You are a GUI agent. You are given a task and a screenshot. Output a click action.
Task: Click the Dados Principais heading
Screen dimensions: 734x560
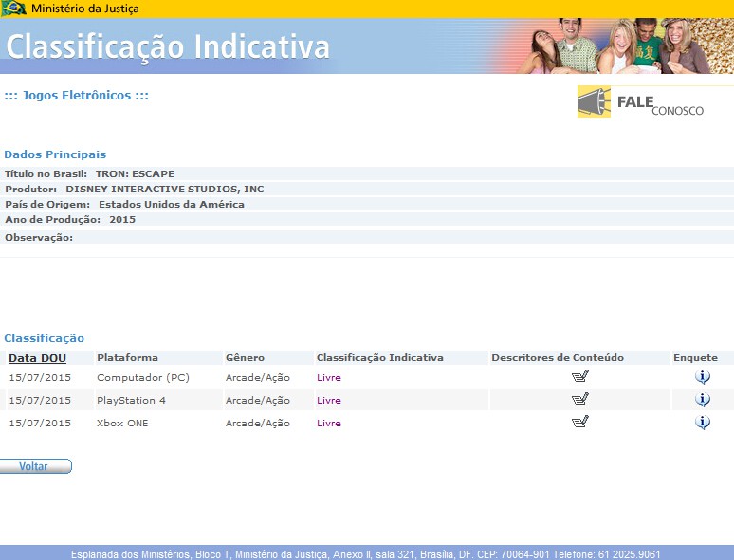pos(55,154)
